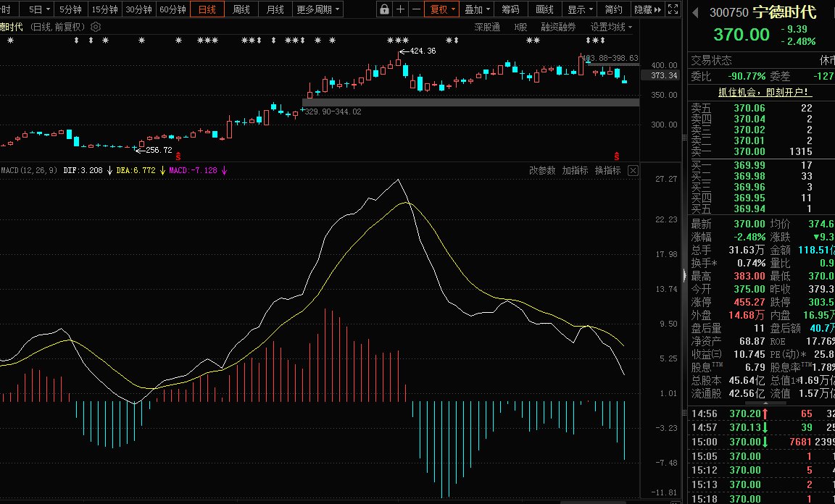The image size is (835, 504).
Task: Click the H股 tag
Action: (x=521, y=27)
